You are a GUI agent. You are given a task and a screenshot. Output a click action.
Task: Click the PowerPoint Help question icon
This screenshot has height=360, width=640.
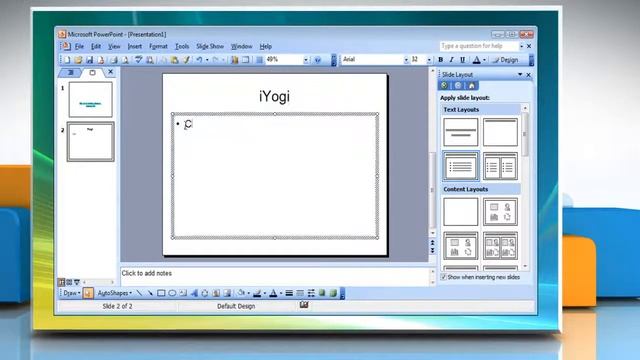point(318,60)
